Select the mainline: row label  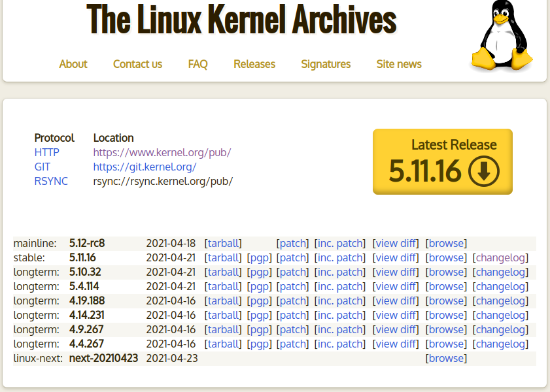35,243
